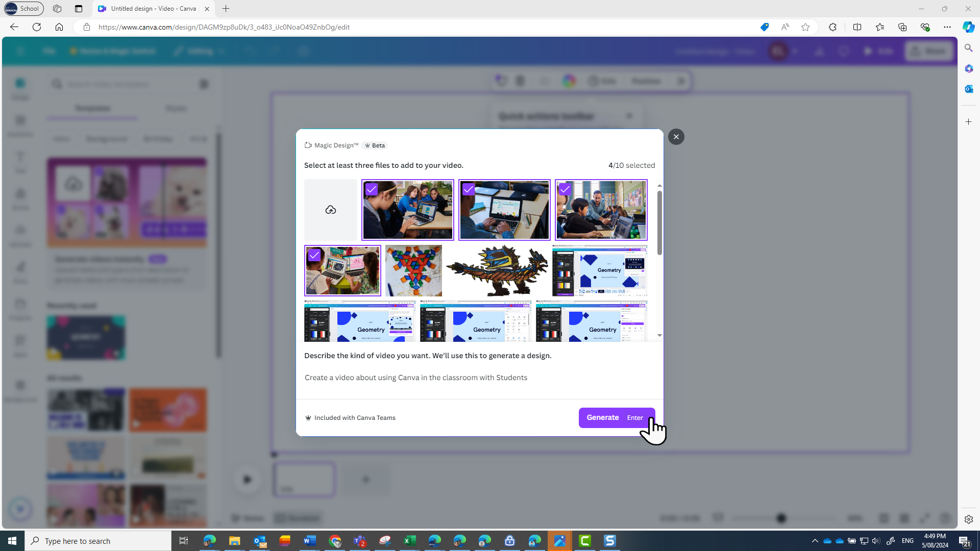Image resolution: width=980 pixels, height=551 pixels.
Task: Click the upload cloud icon tile
Action: tap(331, 210)
